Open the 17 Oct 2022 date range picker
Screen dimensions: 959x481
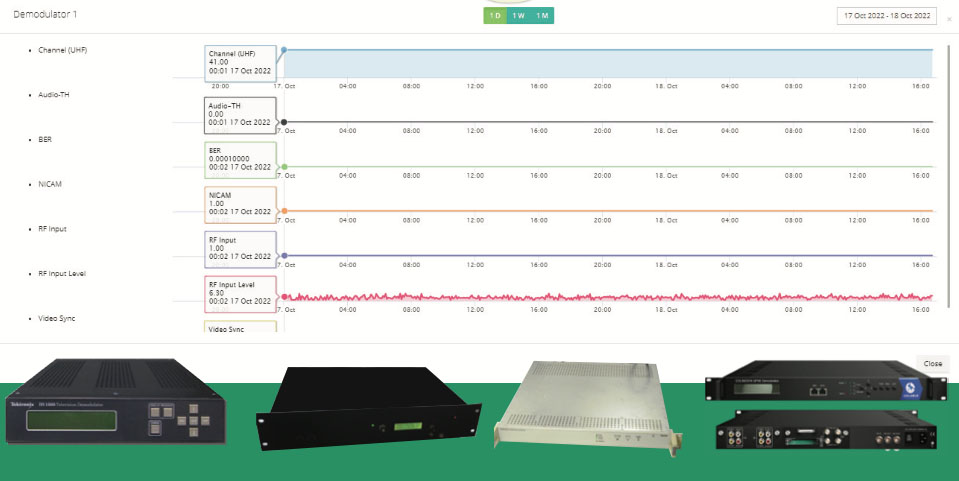886,16
